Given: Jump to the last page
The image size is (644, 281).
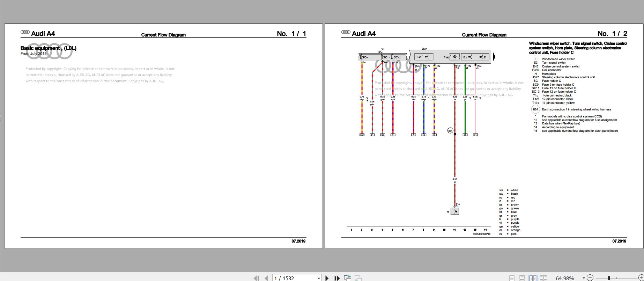Looking at the screenshot, I should tap(337, 278).
